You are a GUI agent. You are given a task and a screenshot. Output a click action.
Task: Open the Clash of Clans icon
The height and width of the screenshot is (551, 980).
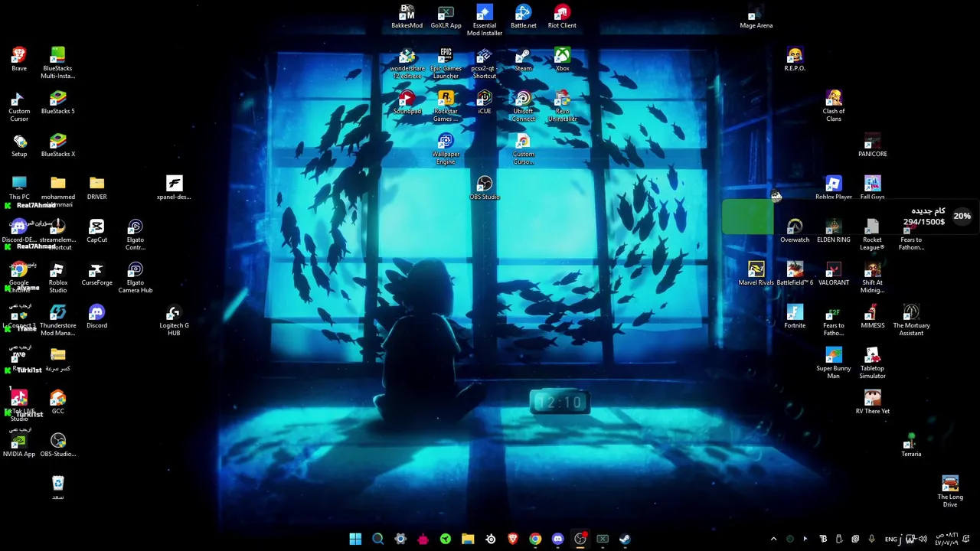(834, 106)
